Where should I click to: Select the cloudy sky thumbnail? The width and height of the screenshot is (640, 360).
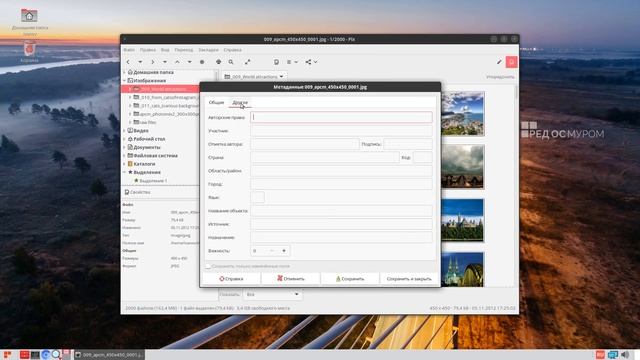(462, 167)
